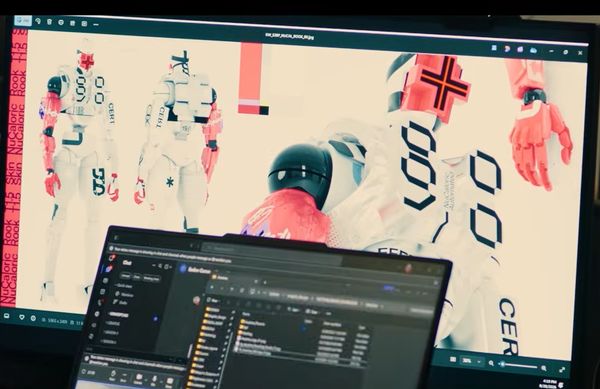
Task: Expand the zoom percentage dropdown arrow
Action: pyautogui.click(x=479, y=362)
